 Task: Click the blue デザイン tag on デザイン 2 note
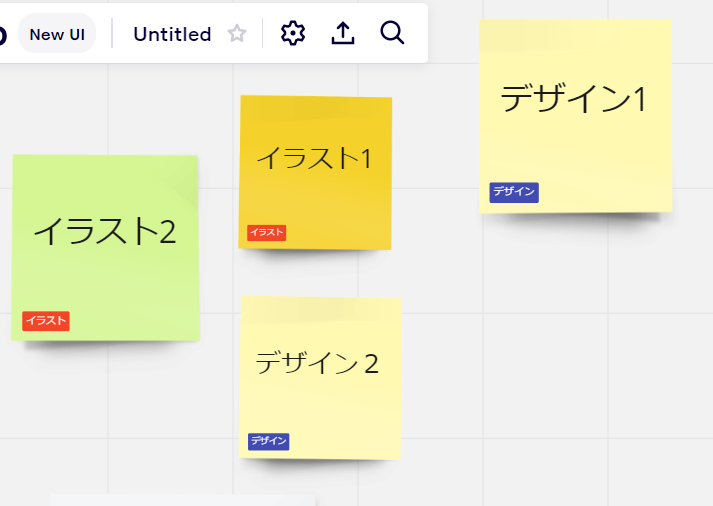269,441
